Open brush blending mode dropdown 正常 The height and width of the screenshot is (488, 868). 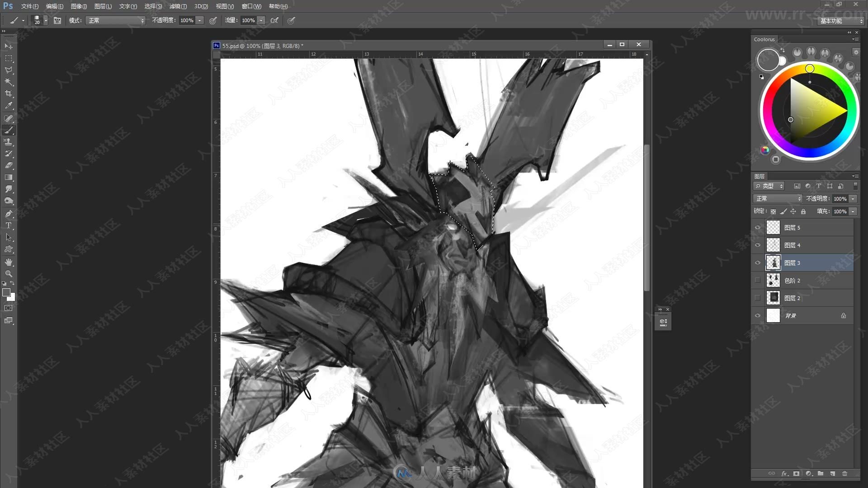[x=115, y=20]
